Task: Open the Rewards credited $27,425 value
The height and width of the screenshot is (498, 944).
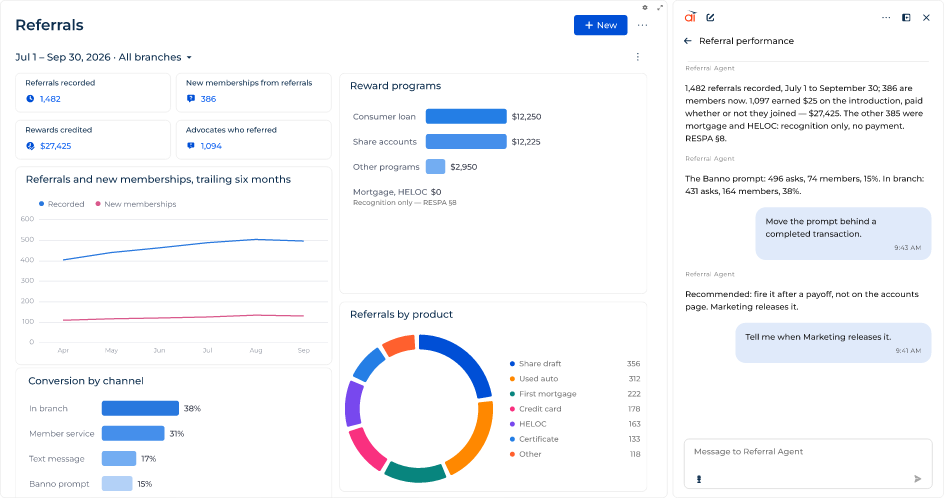Action: tap(55, 146)
